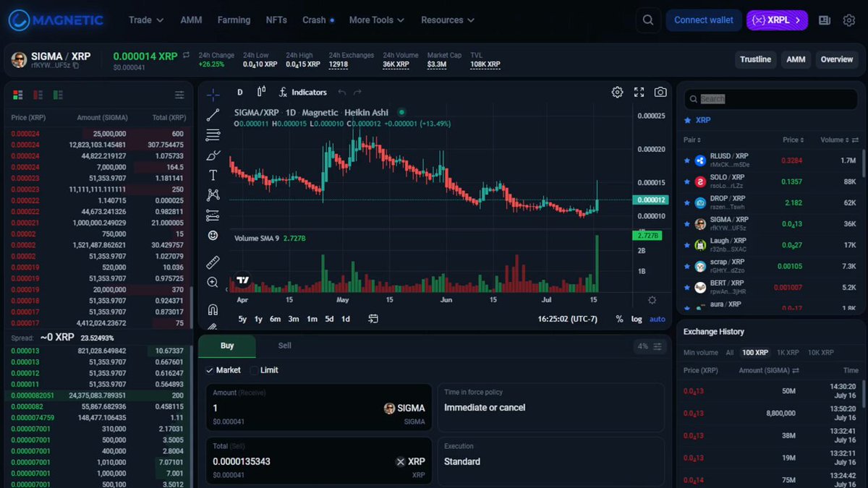Select the chart zoom in tool
Image resolution: width=868 pixels, height=488 pixels.
pyautogui.click(x=213, y=283)
